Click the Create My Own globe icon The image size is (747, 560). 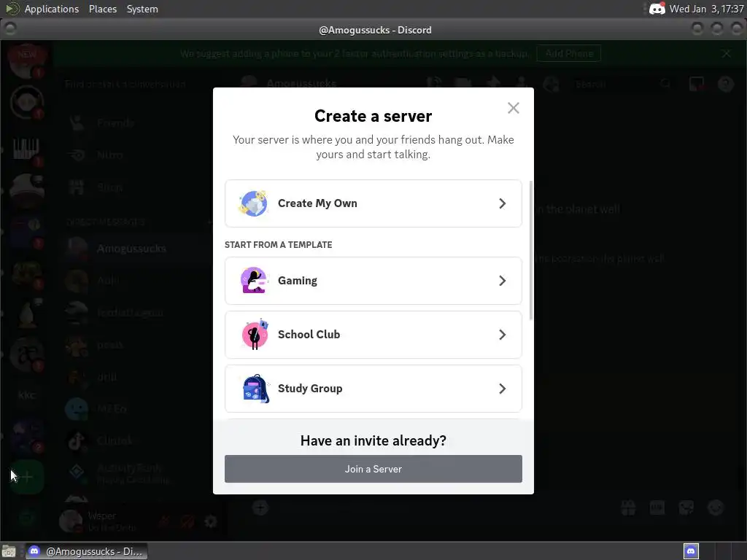[x=253, y=203]
